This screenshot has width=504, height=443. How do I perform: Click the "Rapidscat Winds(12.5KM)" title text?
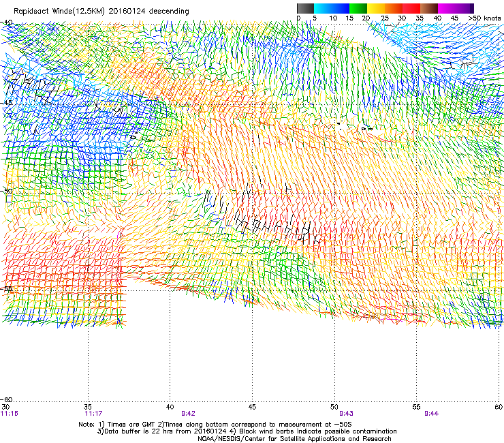(59, 12)
